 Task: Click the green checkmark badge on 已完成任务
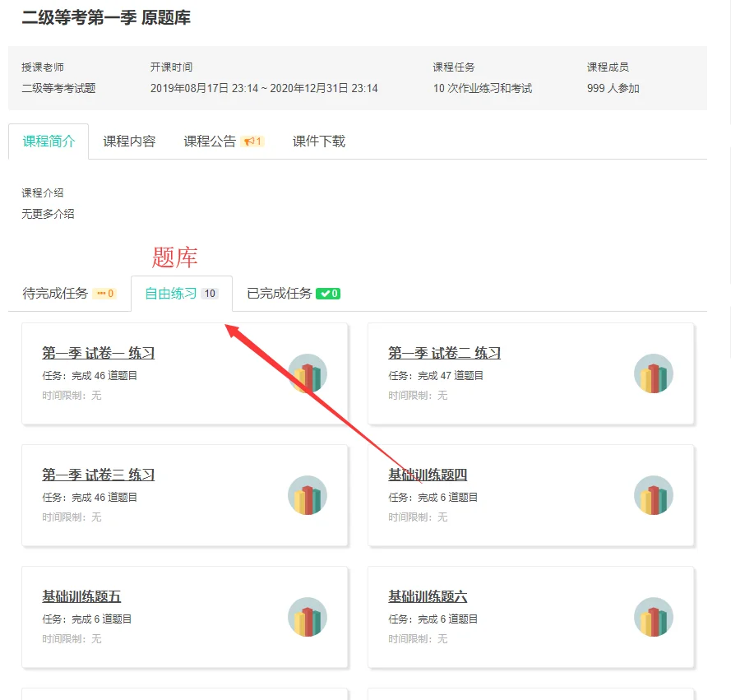point(328,294)
